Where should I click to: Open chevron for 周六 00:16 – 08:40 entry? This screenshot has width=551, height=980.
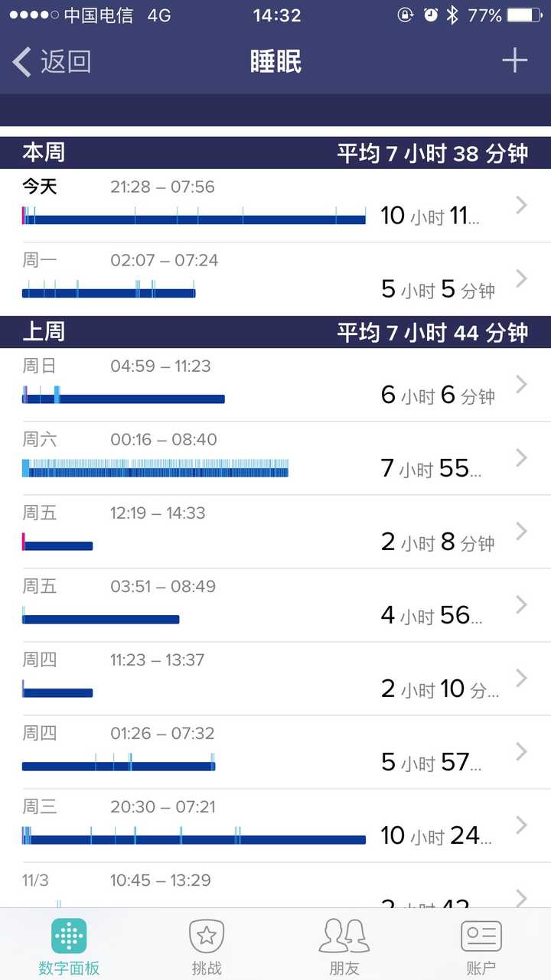(x=522, y=457)
